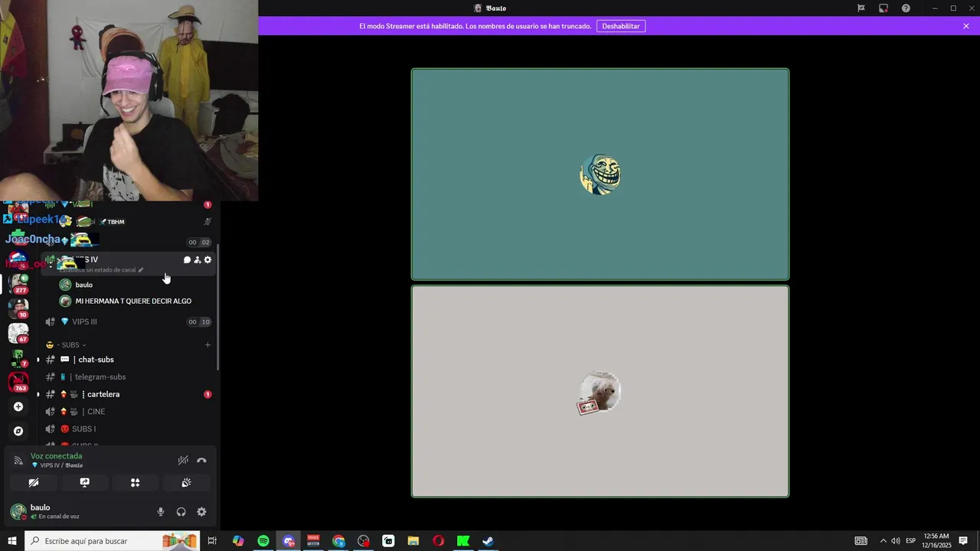Click Windows search box
Viewport: 980px width, 551px height.
tap(113, 541)
